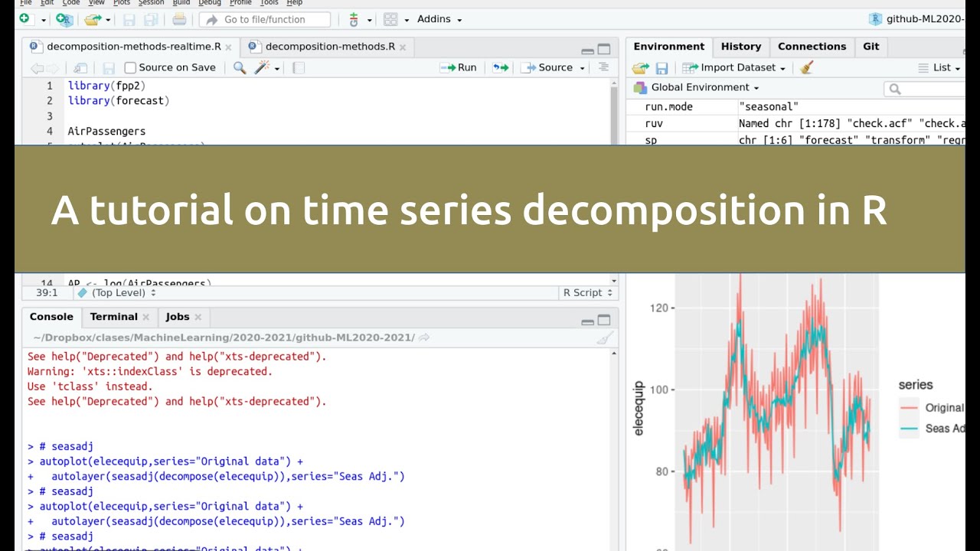Close the Terminal tab
The image size is (980, 551).
coord(146,318)
